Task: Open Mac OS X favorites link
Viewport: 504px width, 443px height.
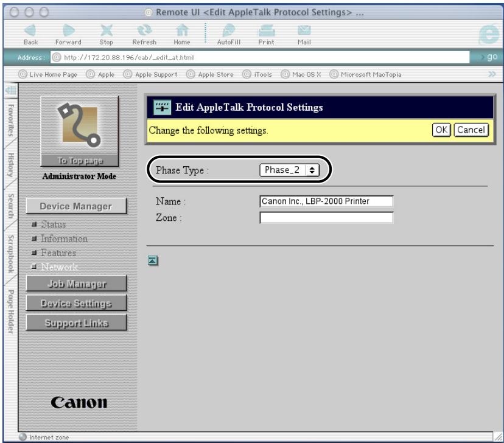Action: pyautogui.click(x=301, y=74)
